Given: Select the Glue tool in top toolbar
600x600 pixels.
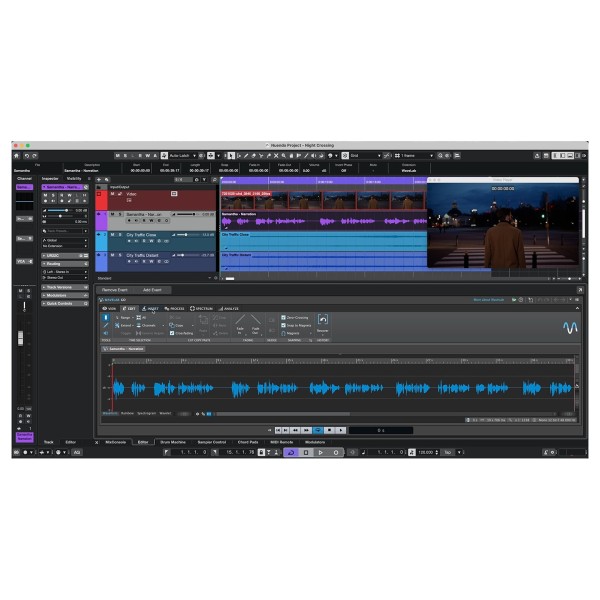Looking at the screenshot, I should (269, 156).
